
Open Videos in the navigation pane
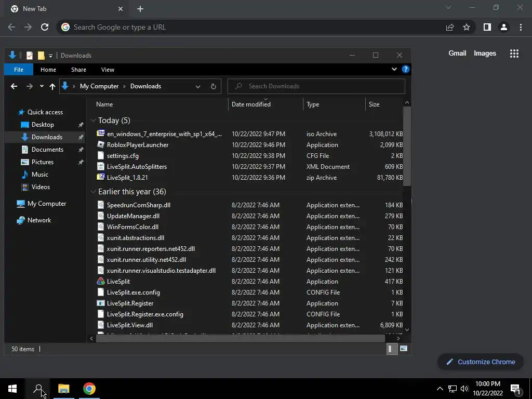click(x=41, y=187)
